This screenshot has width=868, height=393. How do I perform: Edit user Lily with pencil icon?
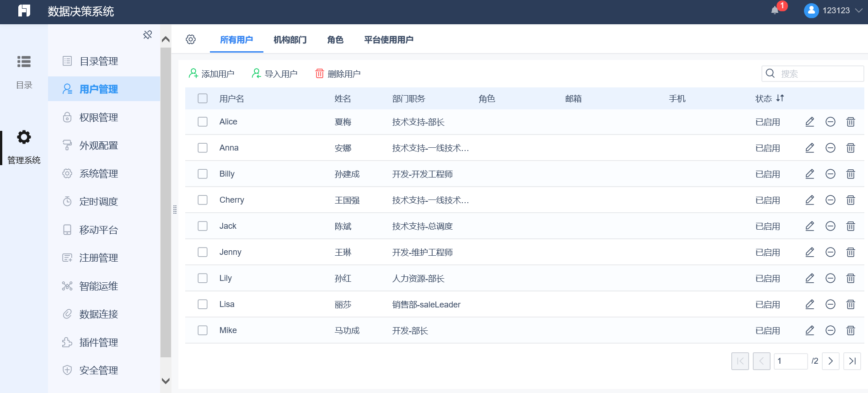[x=809, y=278]
